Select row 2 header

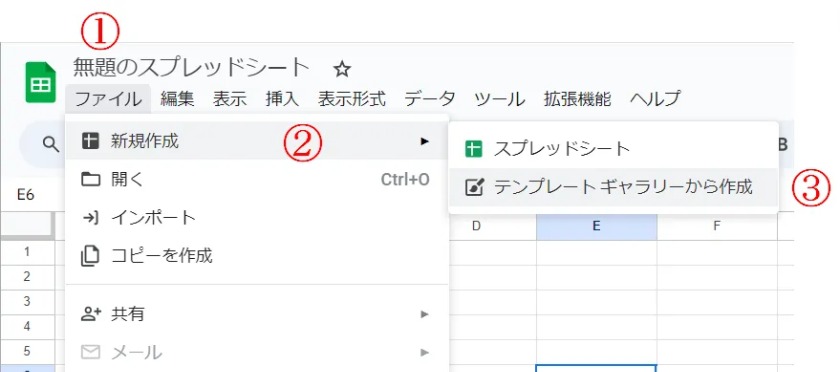(x=27, y=277)
